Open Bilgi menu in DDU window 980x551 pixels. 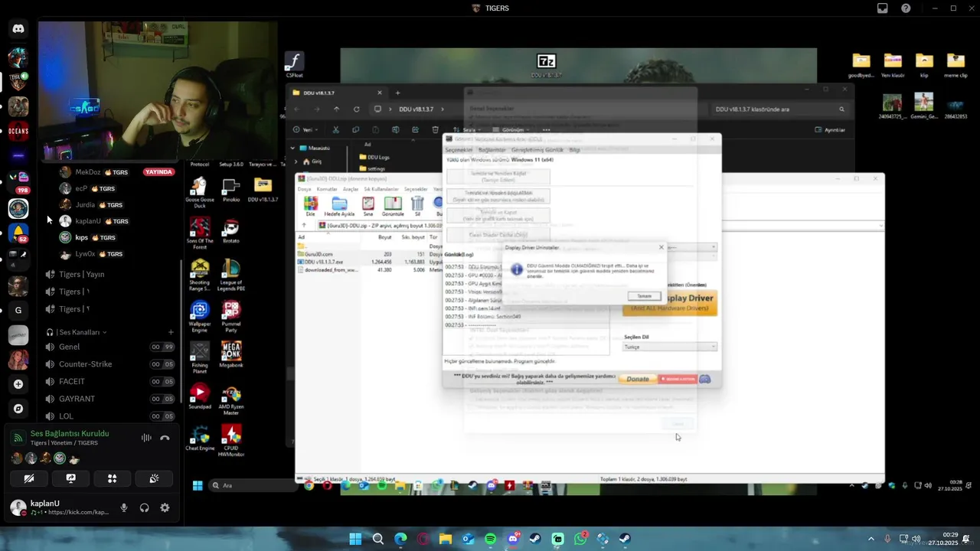(574, 150)
